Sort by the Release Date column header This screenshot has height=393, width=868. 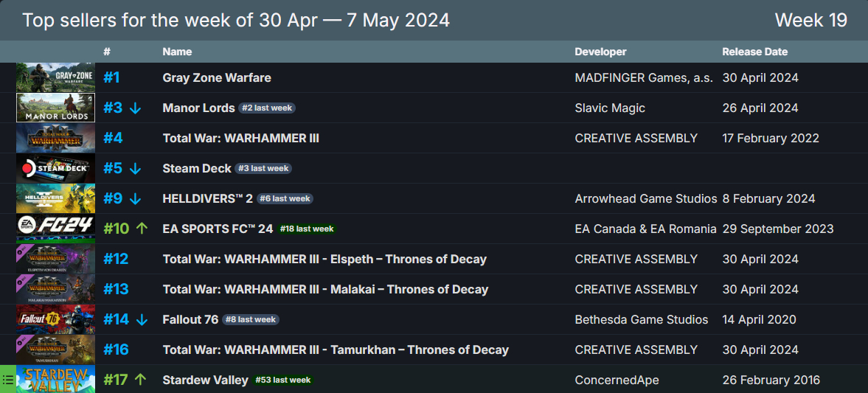coord(755,52)
